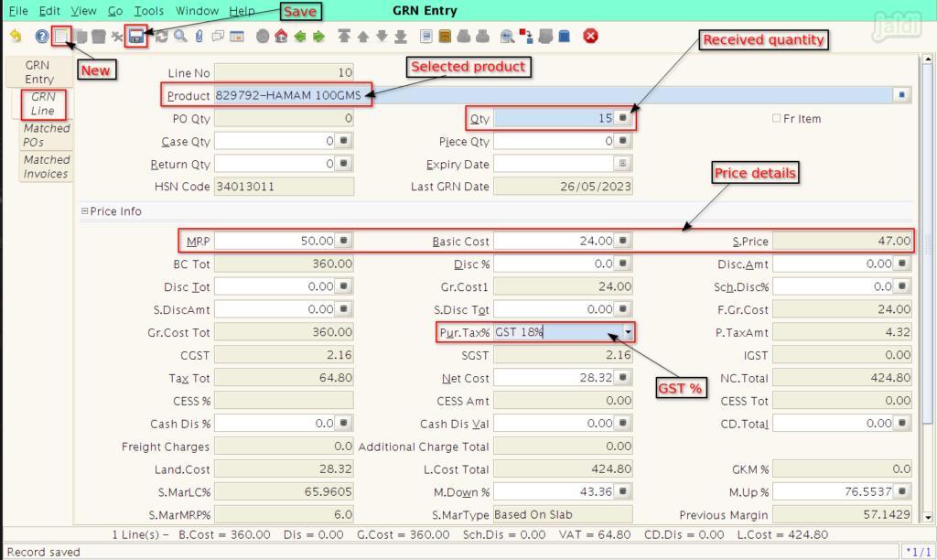Open the File menu
This screenshot has width=937, height=560.
18,11
